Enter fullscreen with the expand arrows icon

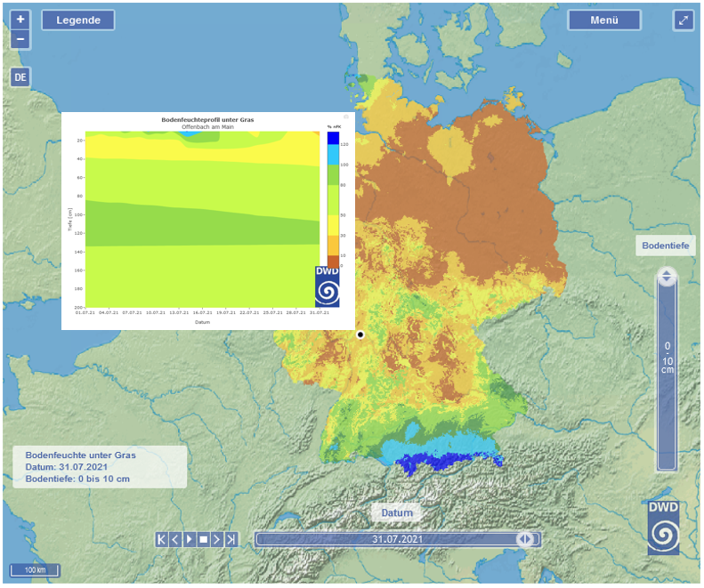(683, 20)
